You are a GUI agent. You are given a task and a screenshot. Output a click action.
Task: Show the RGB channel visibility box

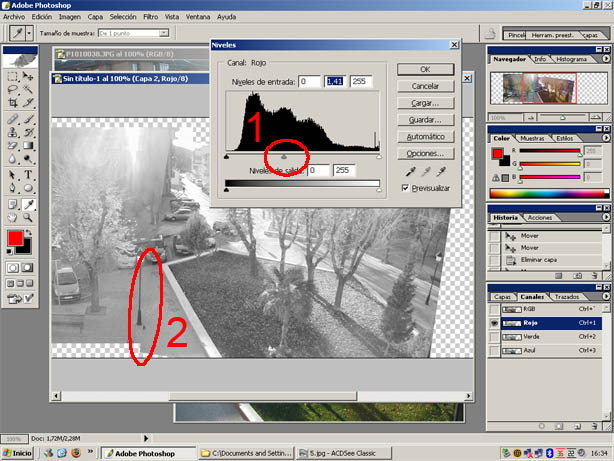click(494, 309)
